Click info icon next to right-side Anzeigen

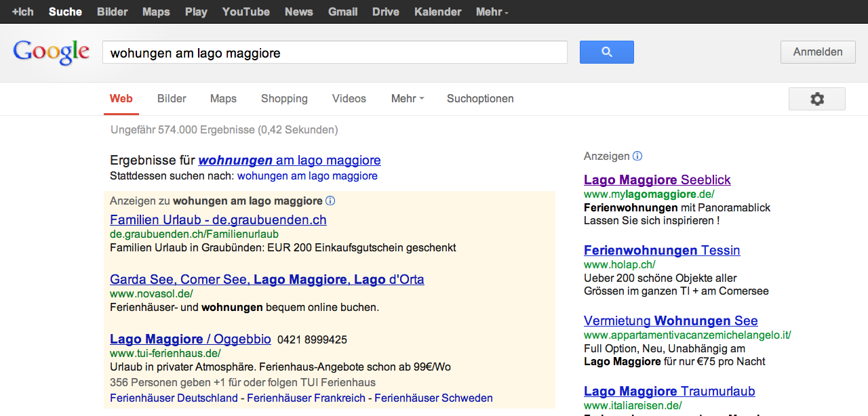(637, 157)
